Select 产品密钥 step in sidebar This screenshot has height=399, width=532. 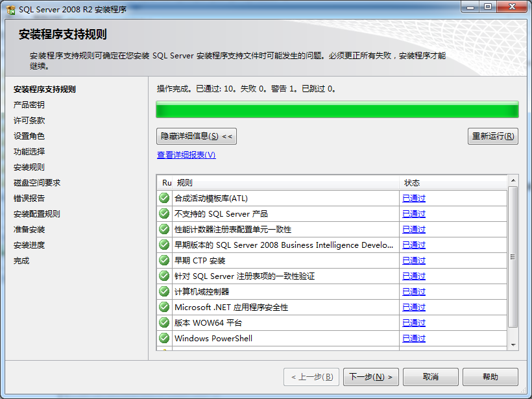[x=29, y=105]
